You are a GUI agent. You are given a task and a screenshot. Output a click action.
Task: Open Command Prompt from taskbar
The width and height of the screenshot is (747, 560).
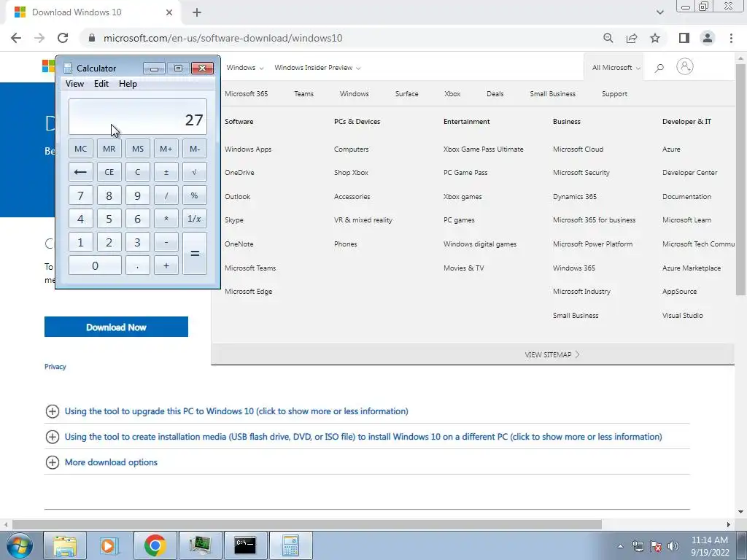pos(245,545)
